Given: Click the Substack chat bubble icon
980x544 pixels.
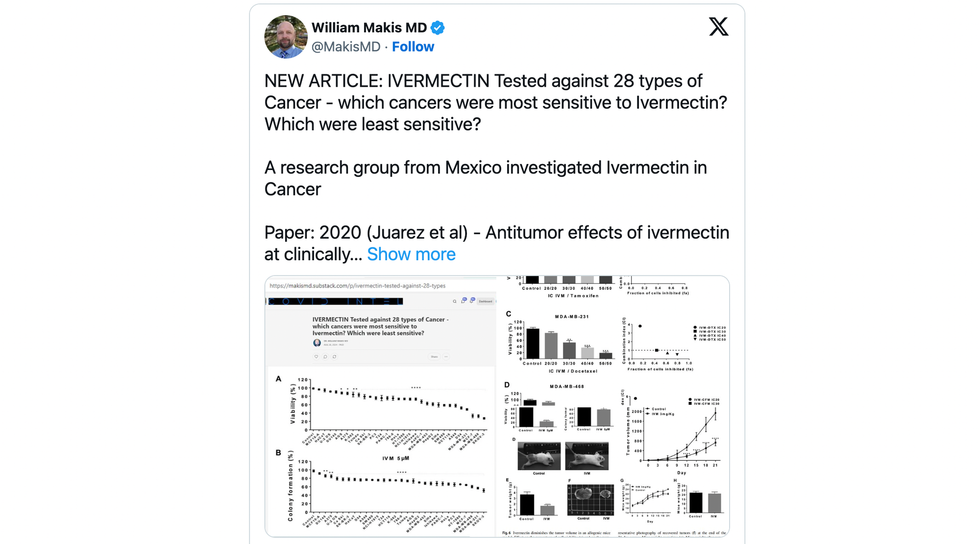Looking at the screenshot, I should [x=464, y=301].
